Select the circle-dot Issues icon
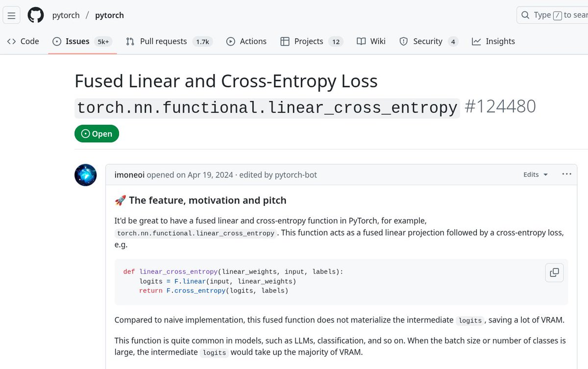 click(56, 41)
